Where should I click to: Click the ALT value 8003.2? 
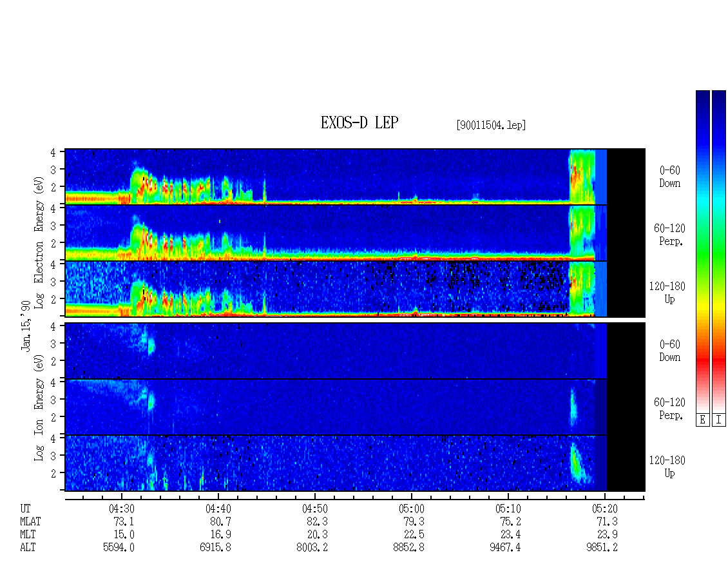[312, 548]
